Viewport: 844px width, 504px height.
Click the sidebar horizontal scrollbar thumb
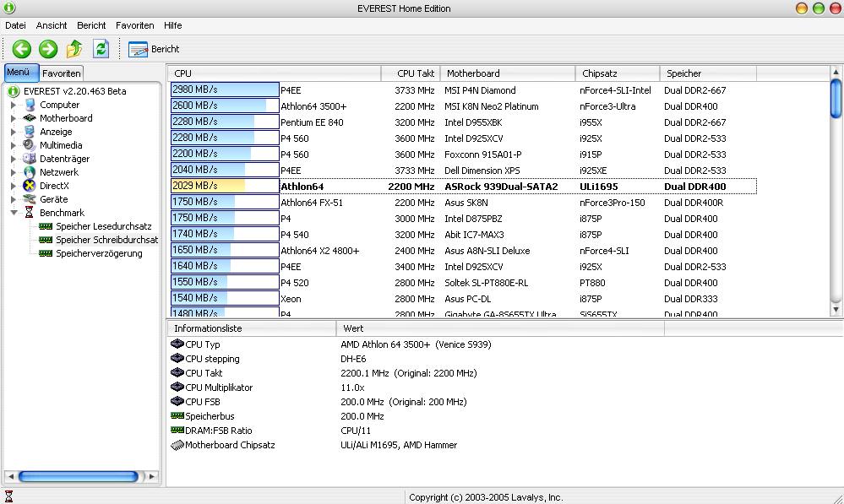click(78, 477)
